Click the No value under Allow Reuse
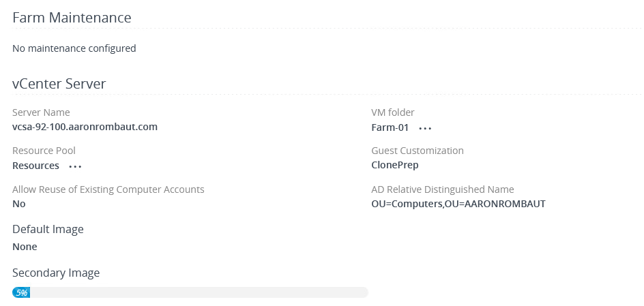The image size is (644, 306). 19,204
